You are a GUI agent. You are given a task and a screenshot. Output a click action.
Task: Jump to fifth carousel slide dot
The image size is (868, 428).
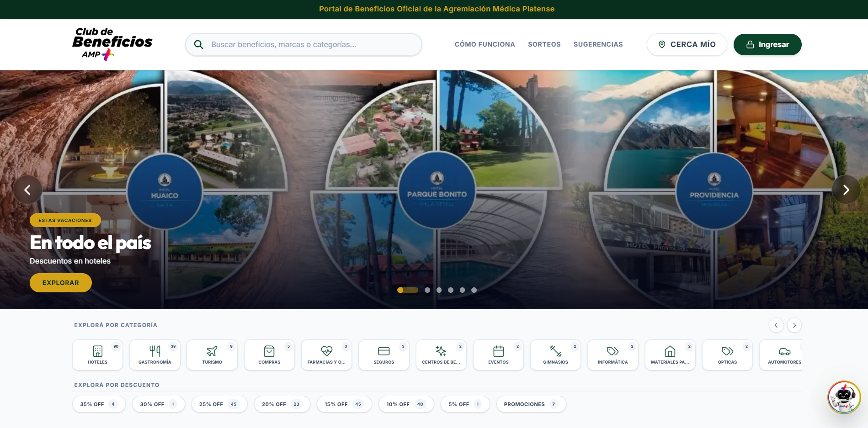462,290
